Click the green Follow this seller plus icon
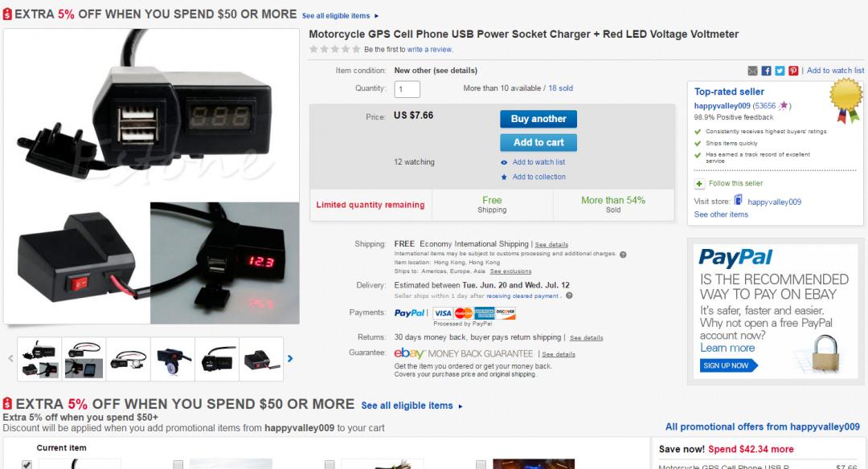Image resolution: width=868 pixels, height=469 pixels. (699, 184)
